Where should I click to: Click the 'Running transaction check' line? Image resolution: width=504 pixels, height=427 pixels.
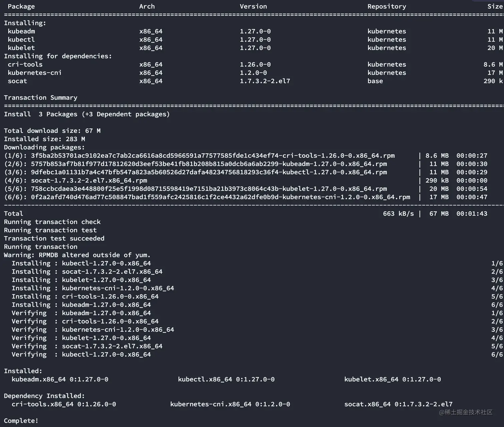52,222
